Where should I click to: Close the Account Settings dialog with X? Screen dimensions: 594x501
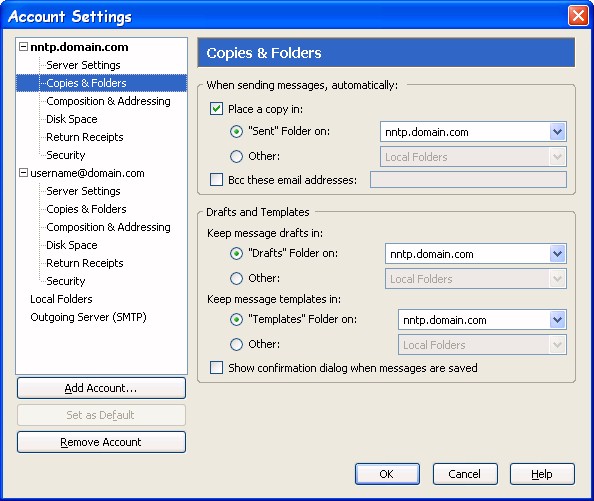[x=578, y=16]
